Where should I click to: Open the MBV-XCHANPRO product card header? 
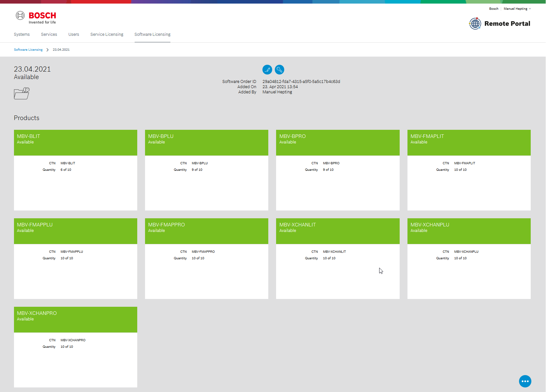pos(75,320)
